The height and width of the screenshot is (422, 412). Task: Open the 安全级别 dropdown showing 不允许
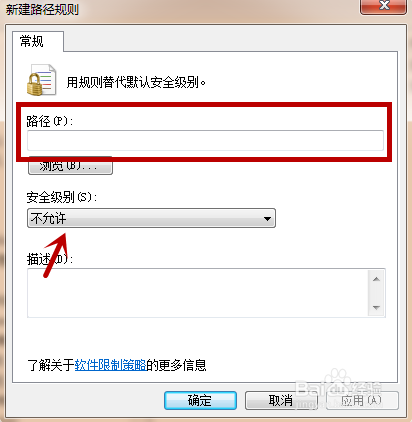[151, 218]
